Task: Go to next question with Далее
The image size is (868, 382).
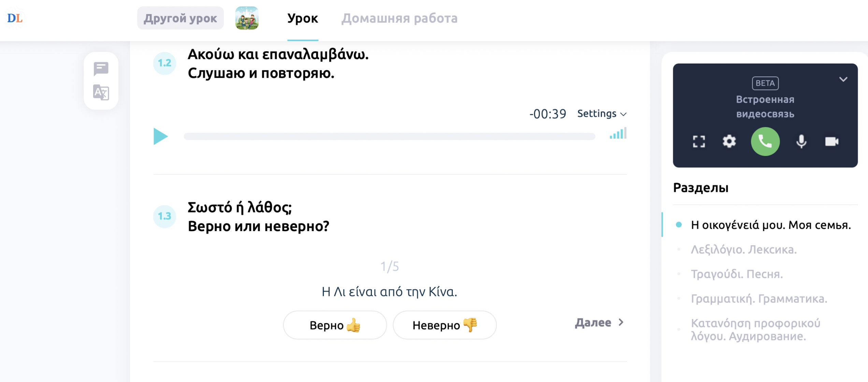Action: [x=599, y=323]
